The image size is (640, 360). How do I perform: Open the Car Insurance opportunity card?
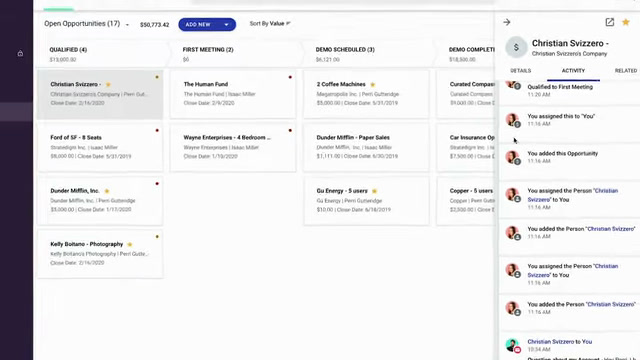click(465, 147)
